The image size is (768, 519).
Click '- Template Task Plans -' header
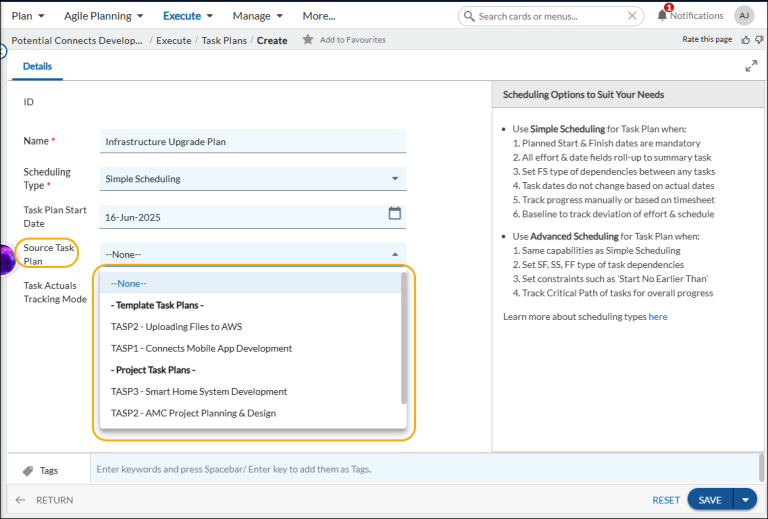click(157, 305)
